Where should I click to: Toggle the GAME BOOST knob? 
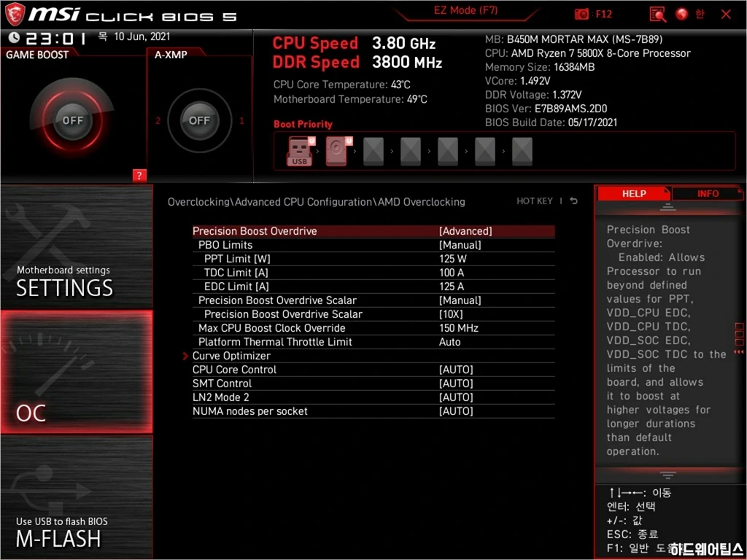(72, 120)
